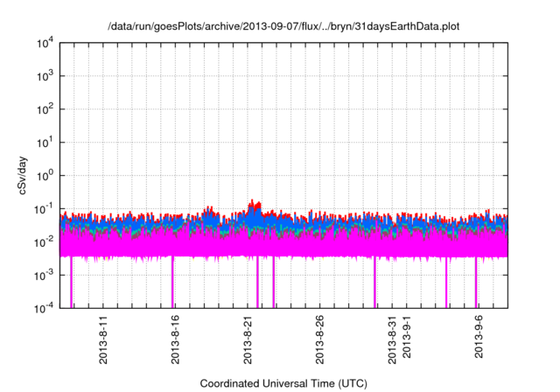Click the 10^-1 y-axis tick label
The width and height of the screenshot is (560, 392).
44,209
